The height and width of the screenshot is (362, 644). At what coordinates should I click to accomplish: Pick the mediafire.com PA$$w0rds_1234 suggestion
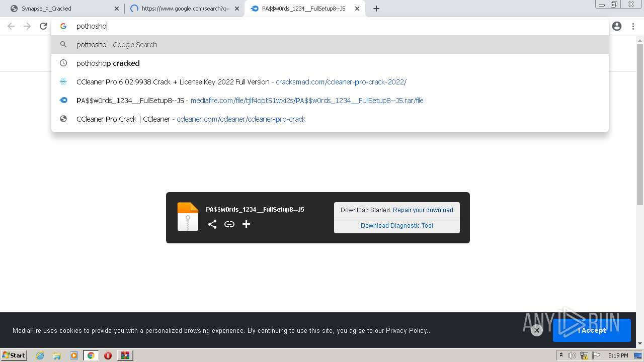point(330,101)
